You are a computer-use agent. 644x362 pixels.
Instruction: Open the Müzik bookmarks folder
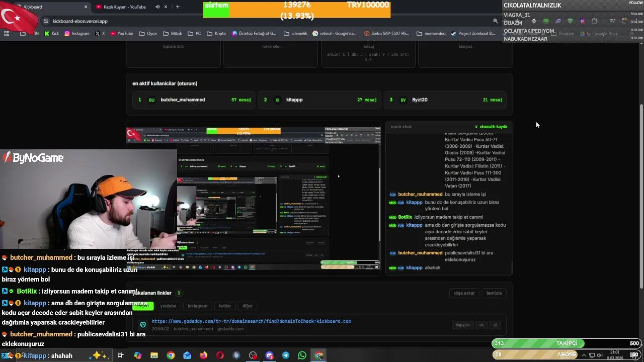click(172, 34)
